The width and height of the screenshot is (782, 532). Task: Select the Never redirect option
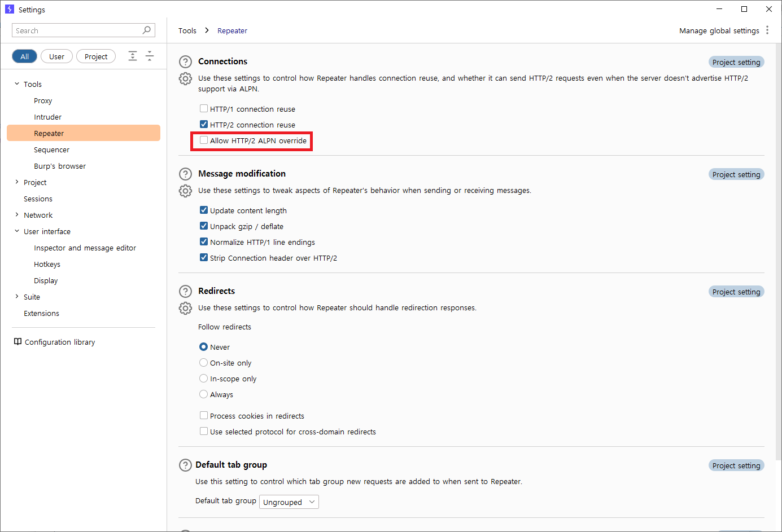click(203, 346)
